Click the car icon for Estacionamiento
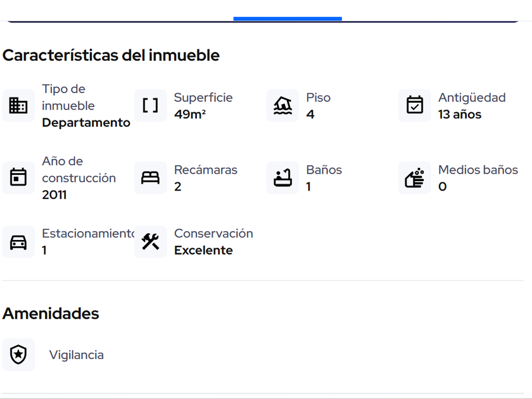The height and width of the screenshot is (399, 532). click(x=18, y=242)
